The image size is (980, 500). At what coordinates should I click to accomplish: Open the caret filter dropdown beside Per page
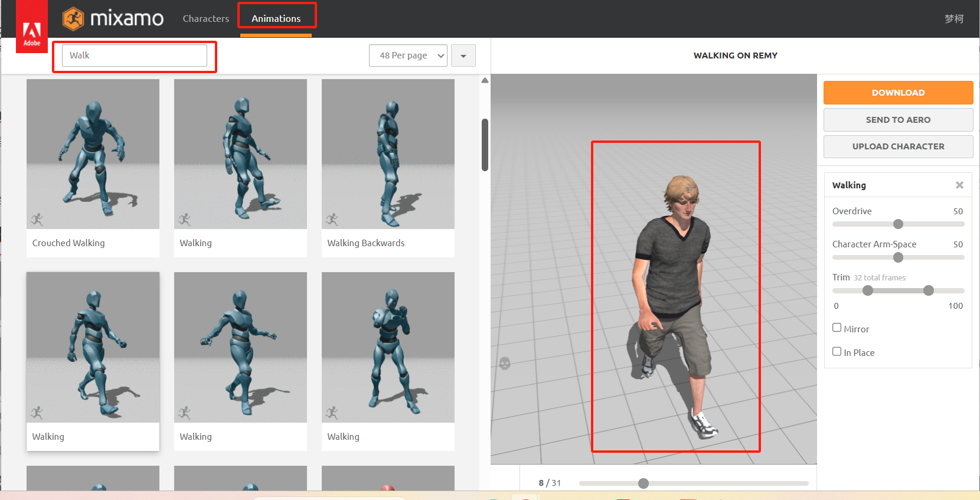463,55
